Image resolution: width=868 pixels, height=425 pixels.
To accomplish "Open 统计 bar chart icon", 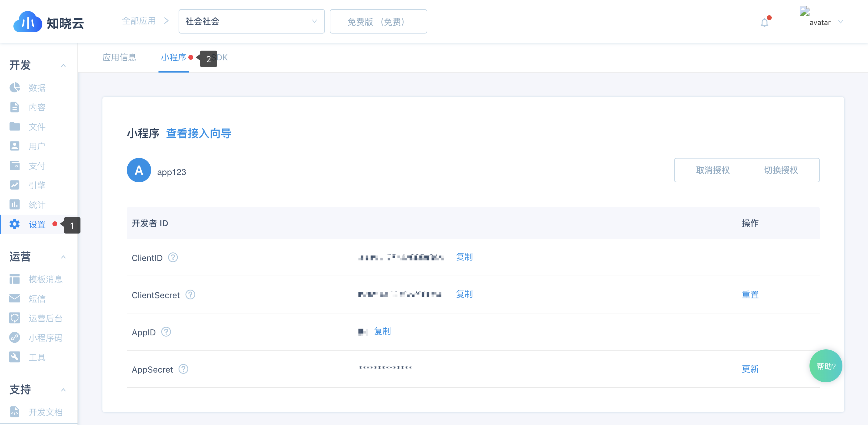I will (x=15, y=205).
